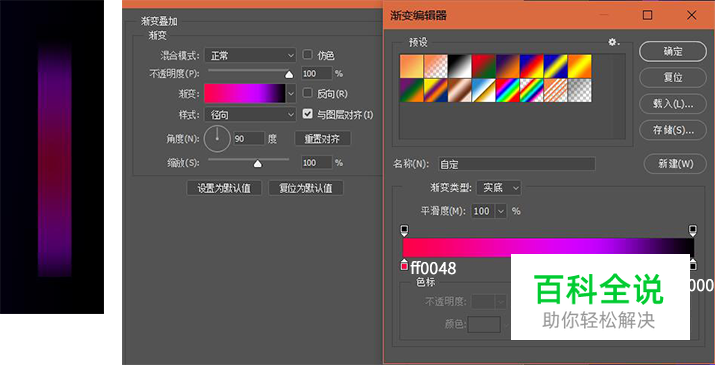Enable the 反向 reverse checkbox
The width and height of the screenshot is (715, 365).
pyautogui.click(x=307, y=93)
